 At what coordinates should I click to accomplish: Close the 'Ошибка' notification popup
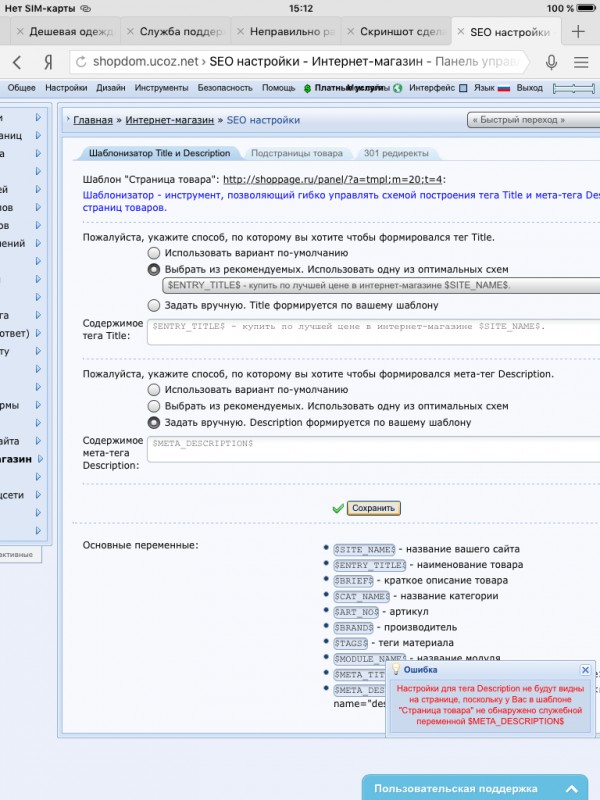pos(585,669)
